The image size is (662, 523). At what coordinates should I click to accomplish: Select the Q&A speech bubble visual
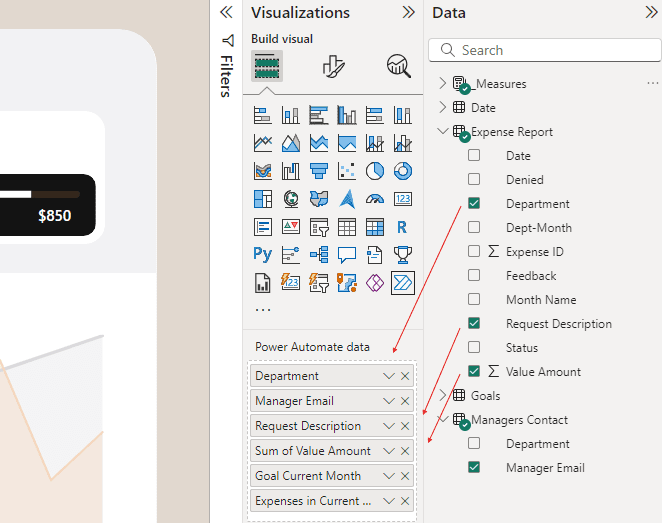point(347,255)
